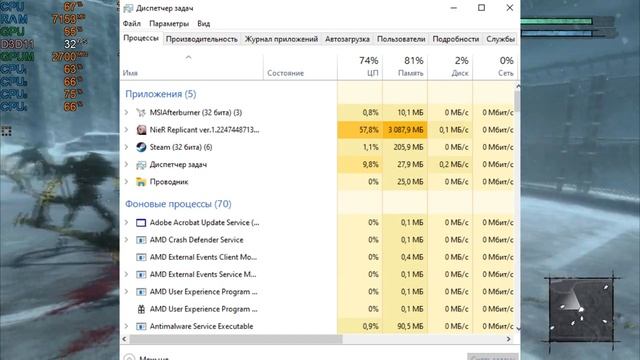Open the Параметры menu
The height and width of the screenshot is (360, 640).
tap(169, 24)
